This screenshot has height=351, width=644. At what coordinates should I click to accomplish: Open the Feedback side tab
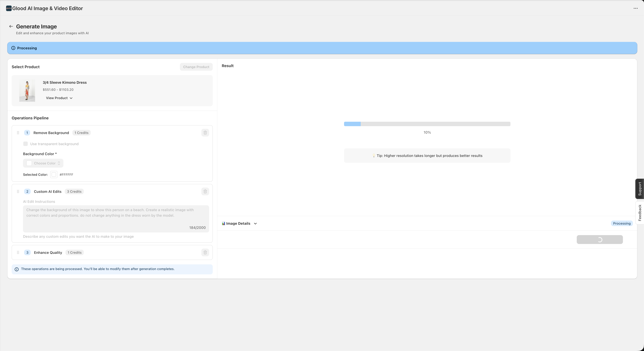(x=640, y=213)
